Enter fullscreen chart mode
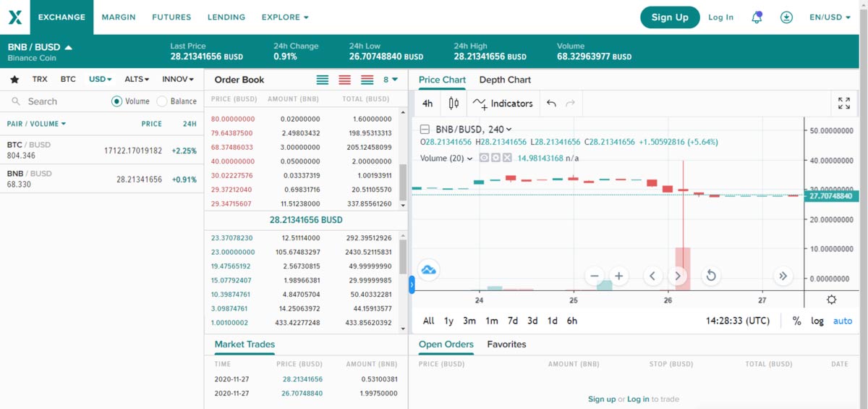 (844, 104)
